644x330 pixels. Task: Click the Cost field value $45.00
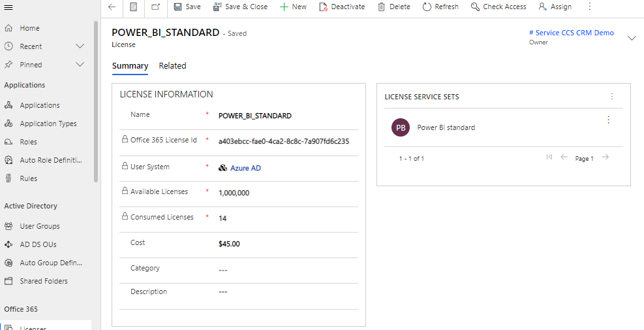229,244
